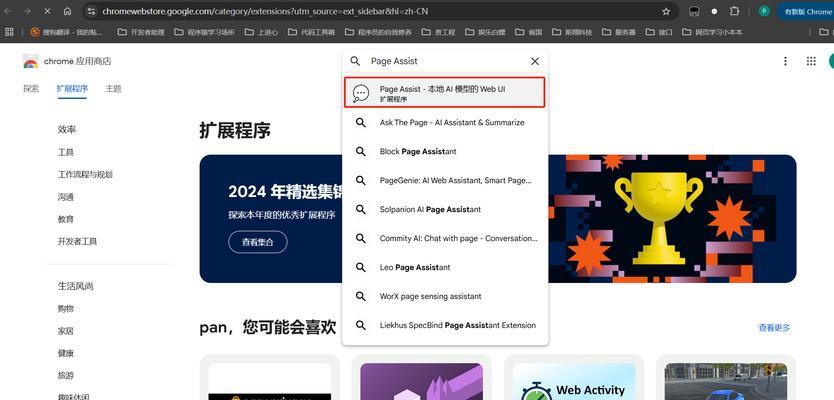This screenshot has width=834, height=400.
Task: Open the 程序猿学习场所 bookmark folder
Action: click(x=204, y=32)
